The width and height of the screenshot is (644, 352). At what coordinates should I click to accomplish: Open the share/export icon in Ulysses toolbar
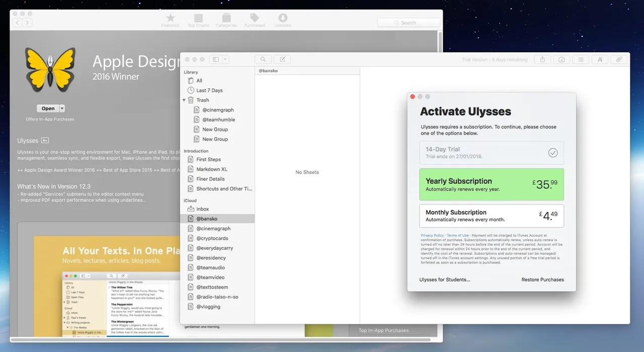click(542, 59)
